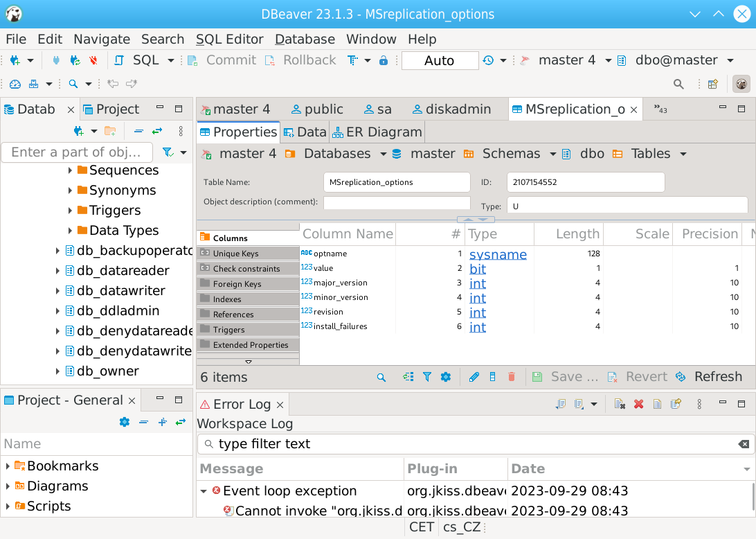Toggle link with editor in Database Navigator
The image size is (756, 539).
157,131
